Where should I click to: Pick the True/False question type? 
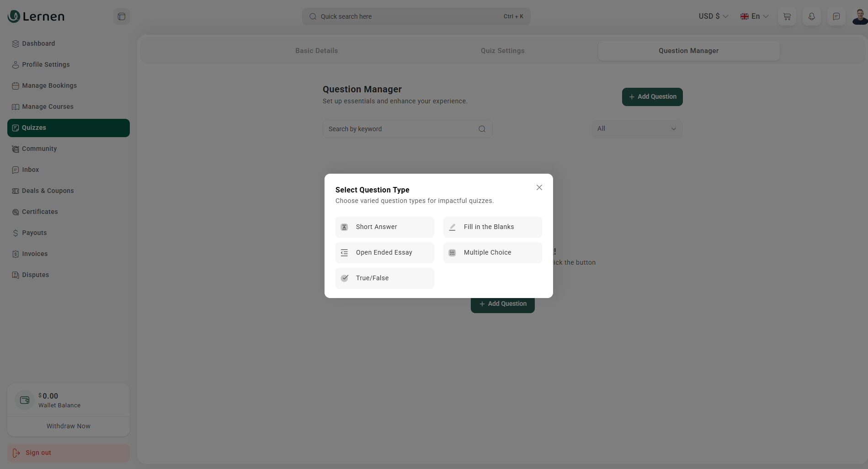tap(384, 278)
